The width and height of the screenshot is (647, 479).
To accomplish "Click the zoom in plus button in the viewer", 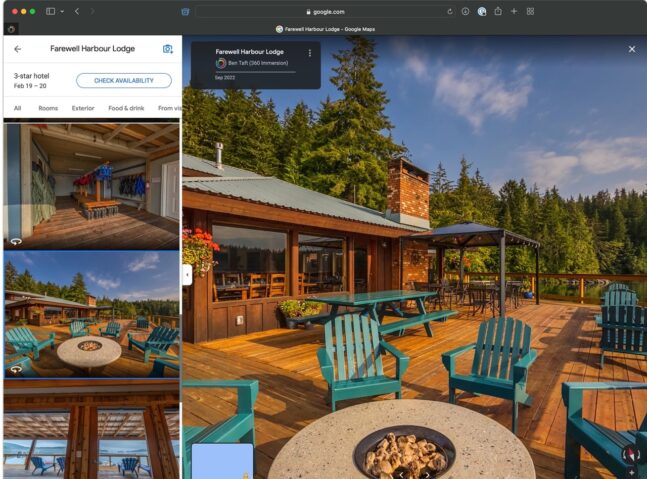I will 631,472.
